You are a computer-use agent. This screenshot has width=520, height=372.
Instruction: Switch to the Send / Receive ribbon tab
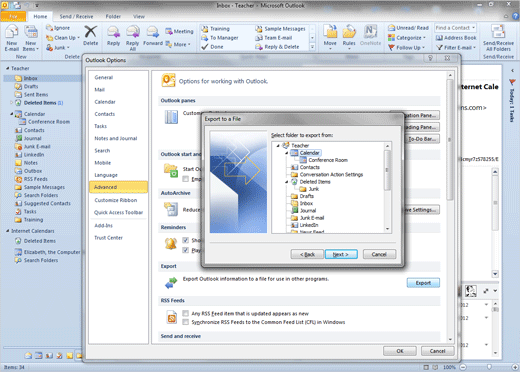pyautogui.click(x=76, y=16)
